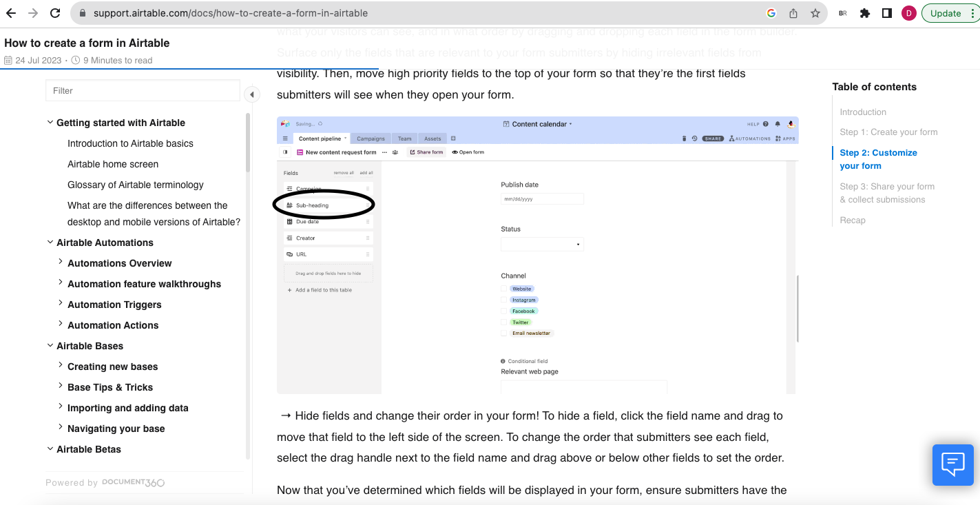Expand Automation feature walkthroughs chevron
This screenshot has width=980, height=505.
click(x=61, y=282)
